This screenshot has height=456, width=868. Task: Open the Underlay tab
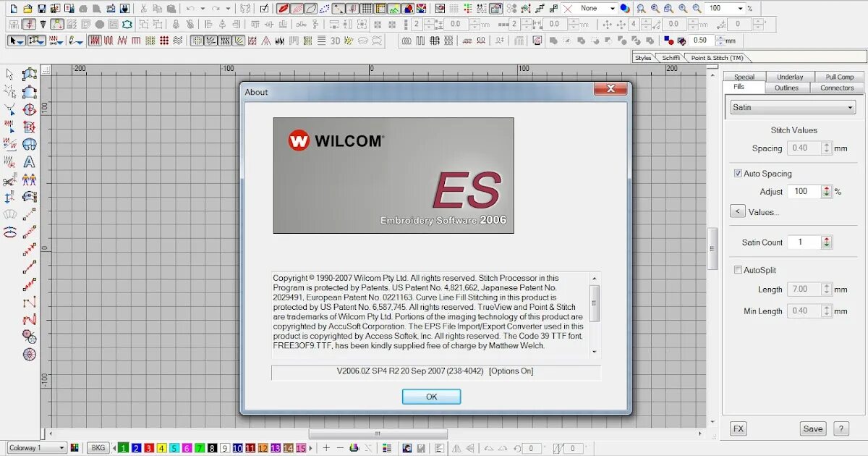(x=790, y=77)
